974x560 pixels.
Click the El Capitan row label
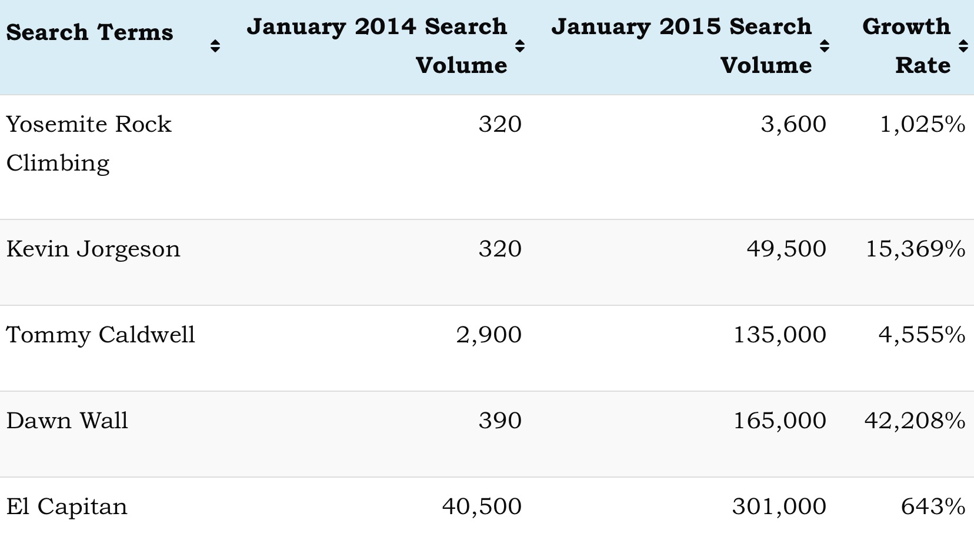(66, 506)
